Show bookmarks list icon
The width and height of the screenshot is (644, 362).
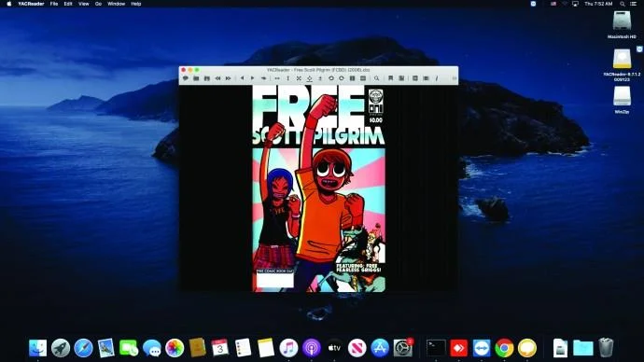[401, 78]
